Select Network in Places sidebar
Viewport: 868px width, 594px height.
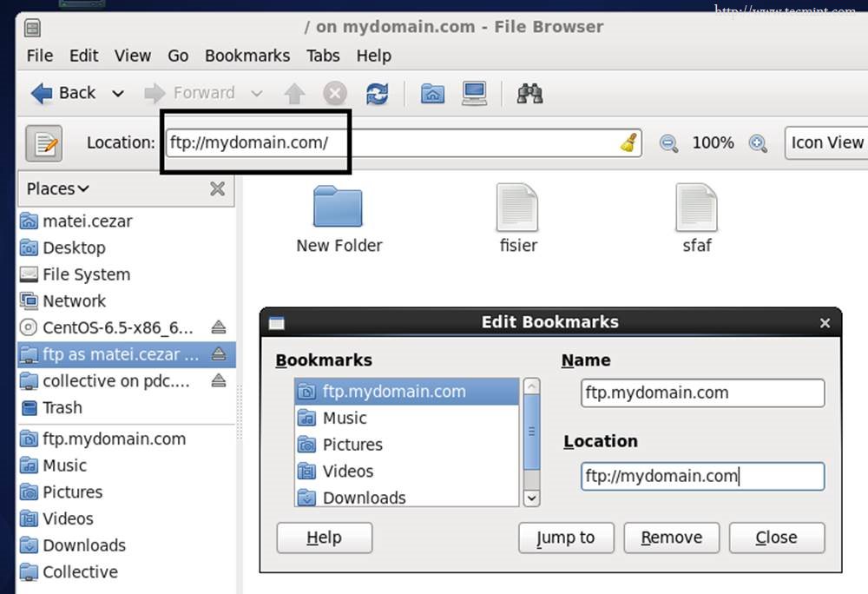127,301
